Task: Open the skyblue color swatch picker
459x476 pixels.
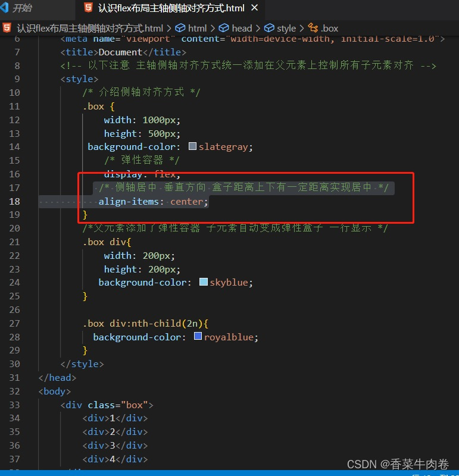Action: 203,282
